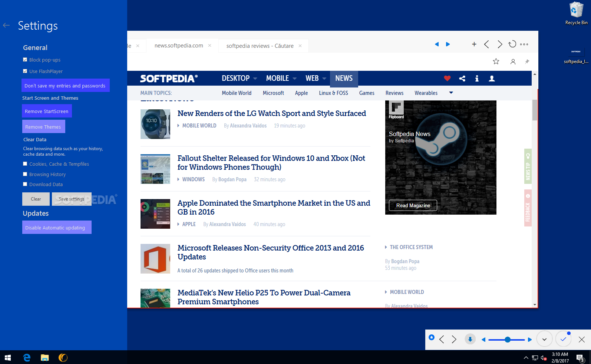Click Remove Themes button
The width and height of the screenshot is (591, 364).
point(44,126)
